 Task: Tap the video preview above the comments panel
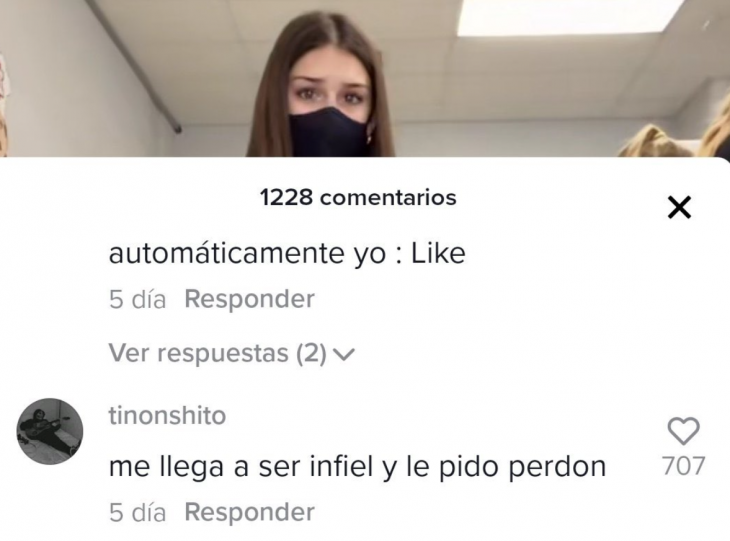pyautogui.click(x=365, y=78)
